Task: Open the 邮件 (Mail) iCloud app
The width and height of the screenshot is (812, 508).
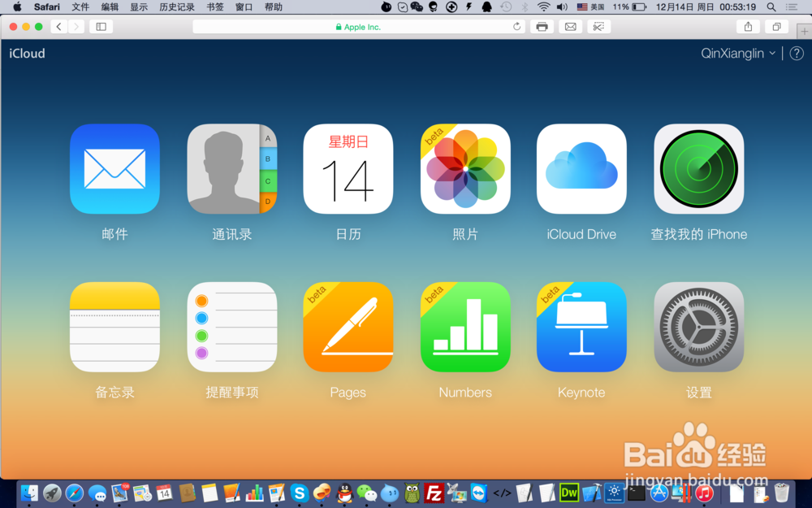Action: click(x=114, y=168)
